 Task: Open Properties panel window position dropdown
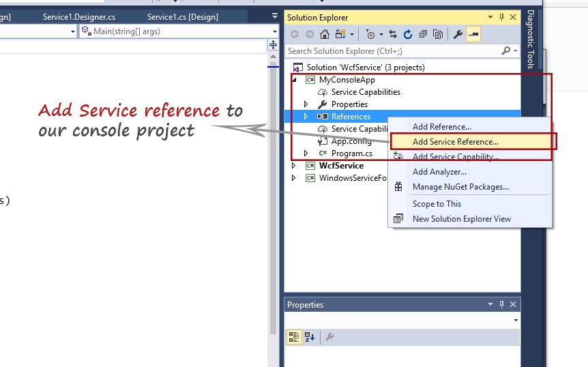(x=490, y=304)
